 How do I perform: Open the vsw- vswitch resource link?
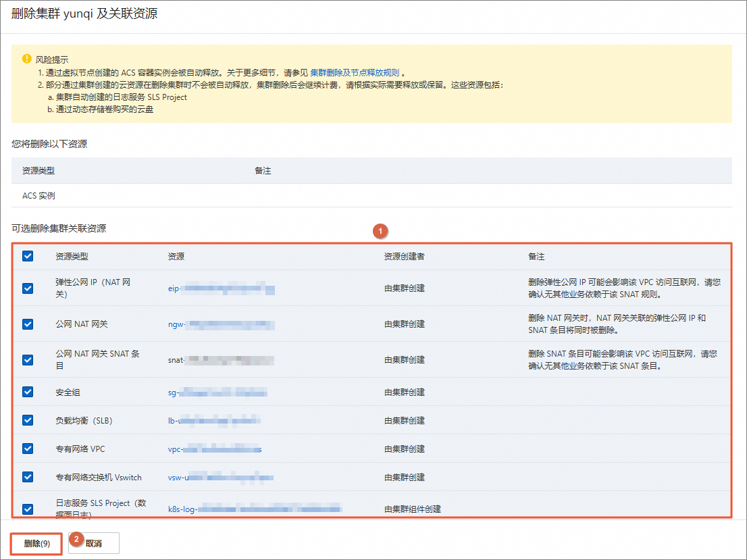coord(221,477)
